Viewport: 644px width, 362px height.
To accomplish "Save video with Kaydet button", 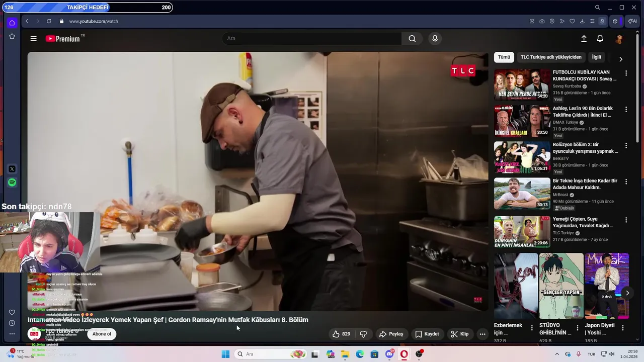I will point(427,334).
